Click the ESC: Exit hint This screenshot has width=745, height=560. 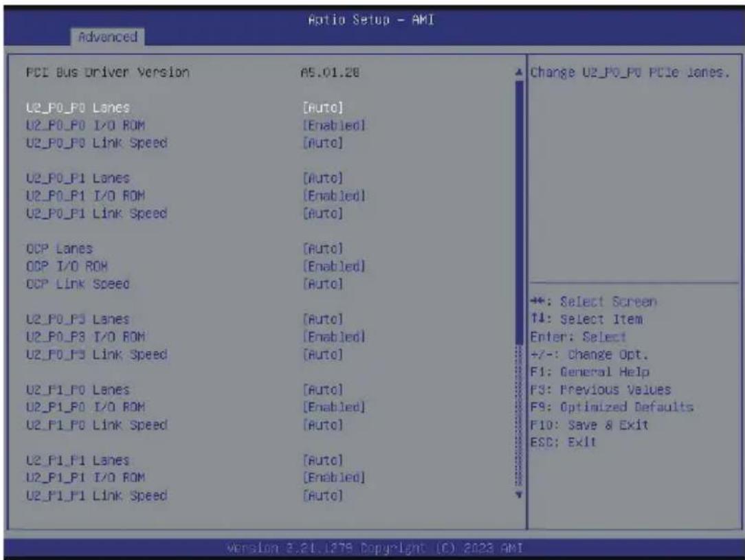coord(563,443)
